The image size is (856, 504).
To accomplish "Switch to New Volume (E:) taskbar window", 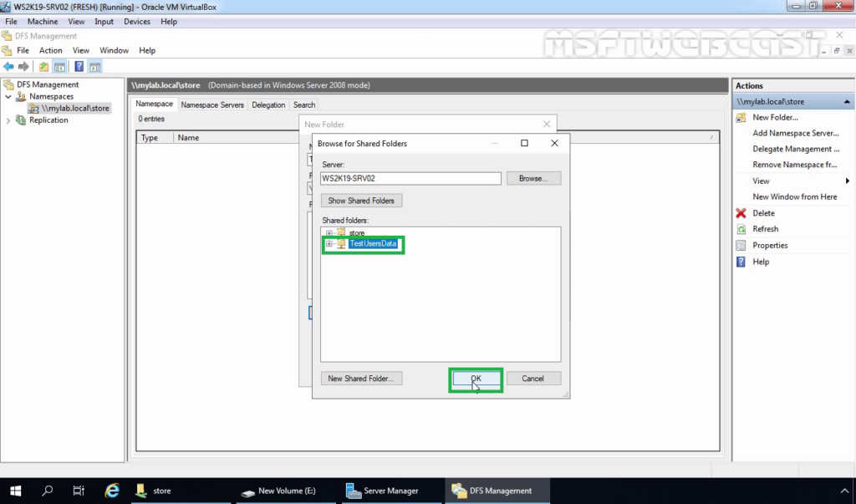I will [288, 491].
